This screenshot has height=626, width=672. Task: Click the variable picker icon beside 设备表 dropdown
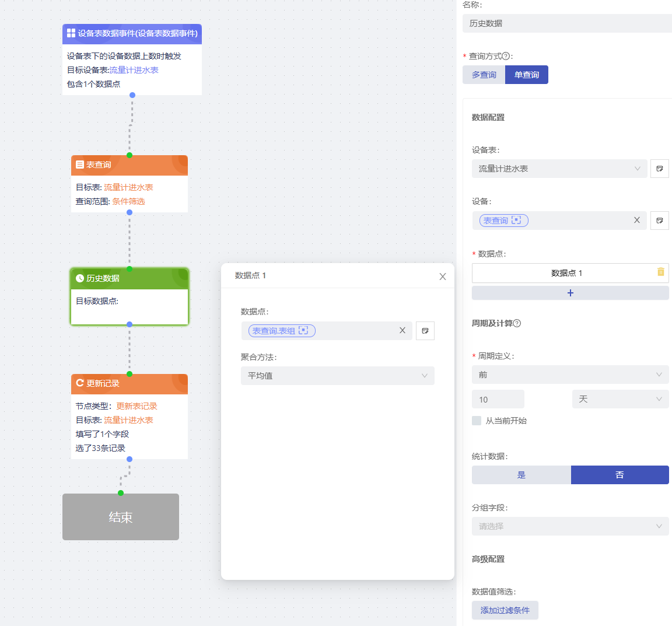click(x=659, y=169)
